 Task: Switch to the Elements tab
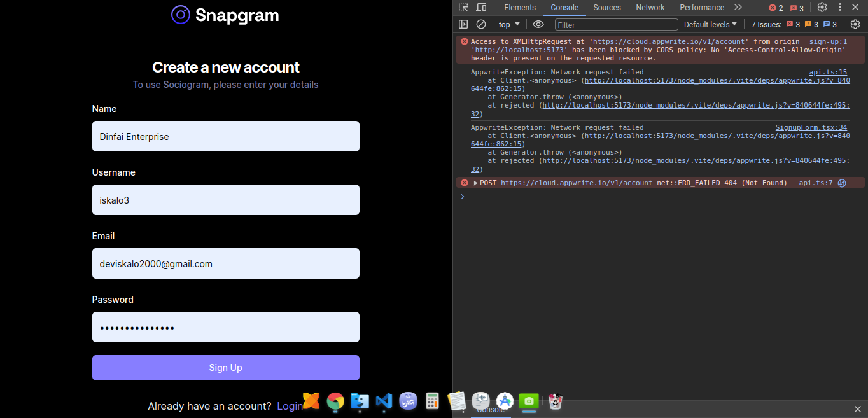pyautogui.click(x=520, y=7)
